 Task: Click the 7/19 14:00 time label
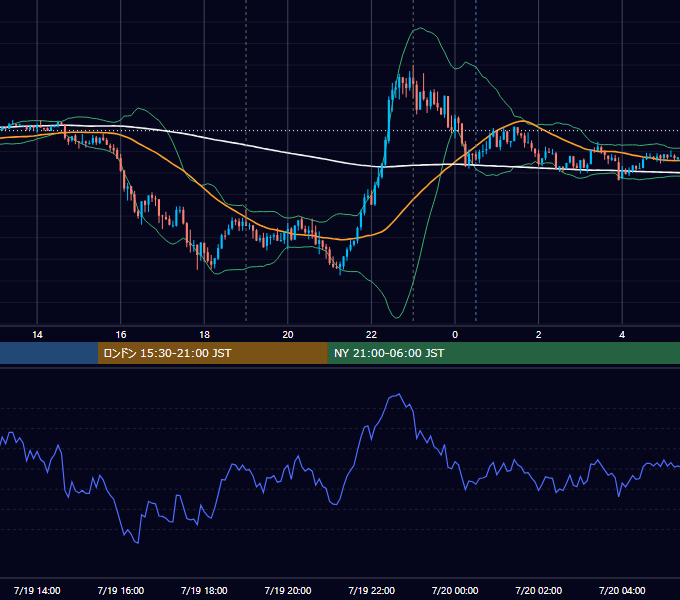(37, 590)
